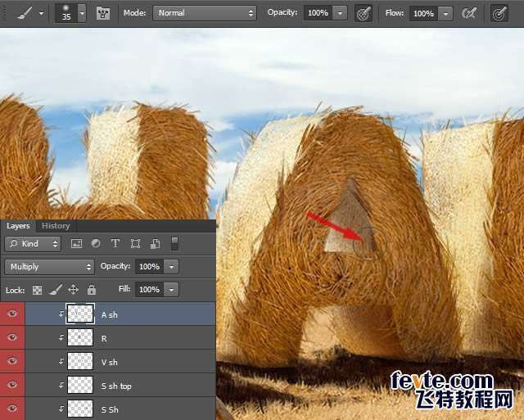Click clipping mask arrow on S sh top layer
The image size is (524, 420).
61,385
